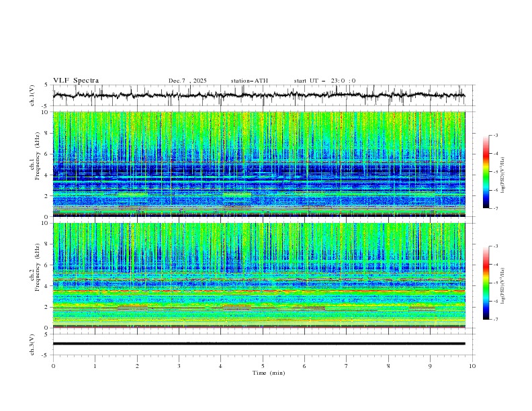This screenshot has width=532, height=411.
Task: Click the "station=ATH" header label
Action: 249,81
